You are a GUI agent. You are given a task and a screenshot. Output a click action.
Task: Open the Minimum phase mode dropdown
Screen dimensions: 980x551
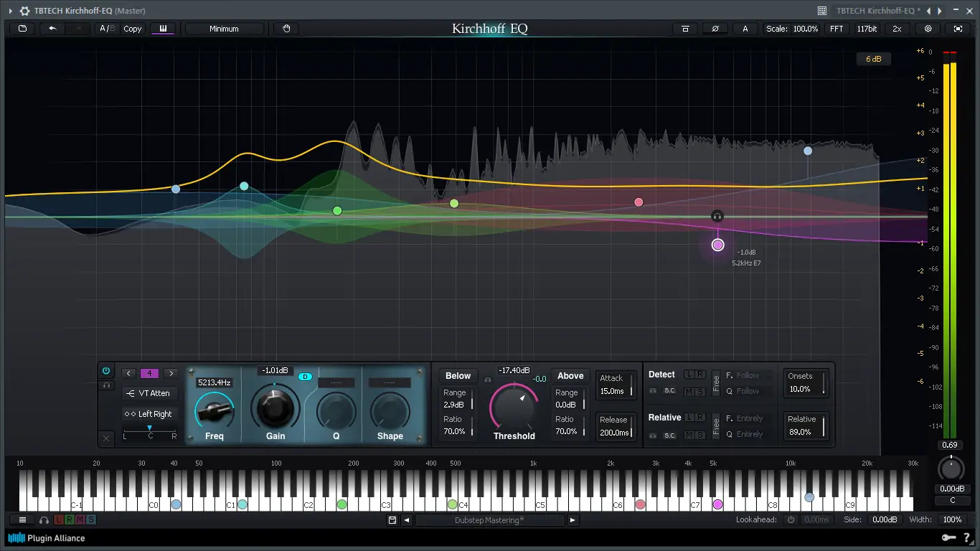pos(224,29)
